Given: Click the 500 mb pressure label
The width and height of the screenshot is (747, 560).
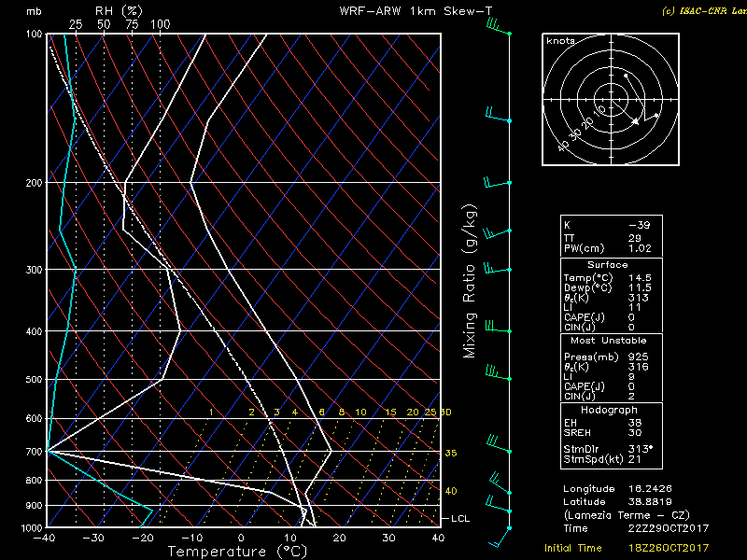Looking at the screenshot, I should click(34, 380).
